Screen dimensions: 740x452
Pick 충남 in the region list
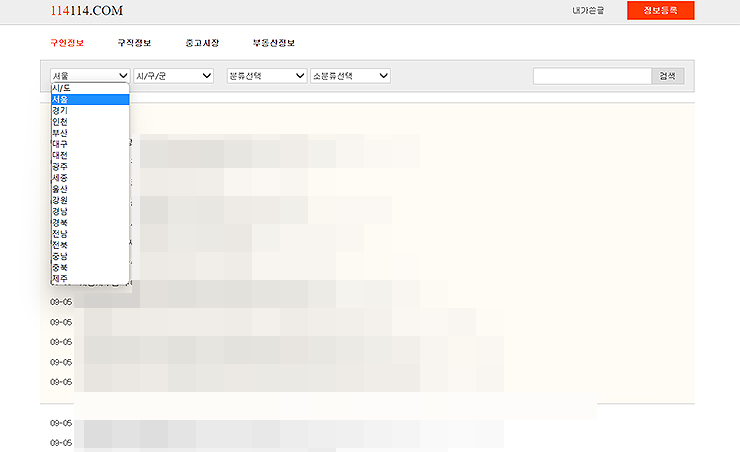(x=90, y=256)
